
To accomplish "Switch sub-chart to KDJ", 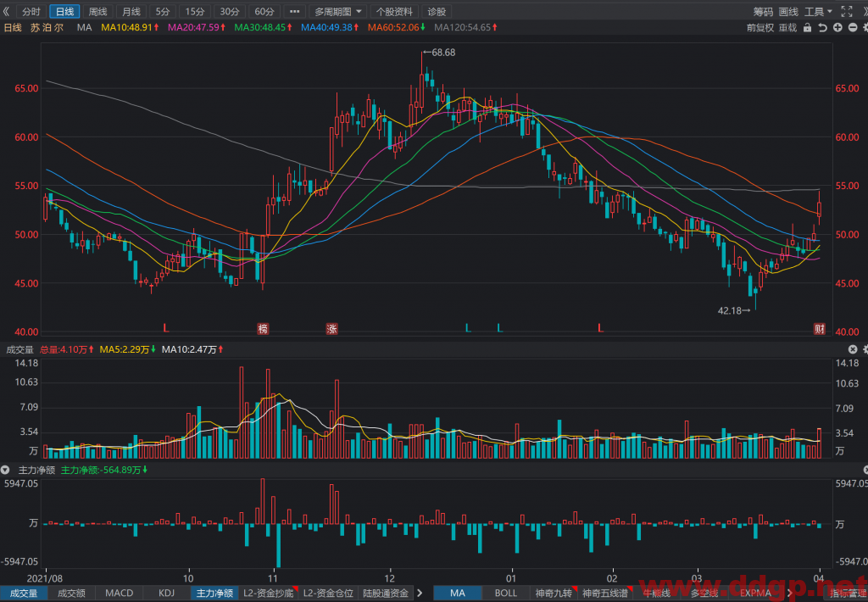I will [167, 594].
